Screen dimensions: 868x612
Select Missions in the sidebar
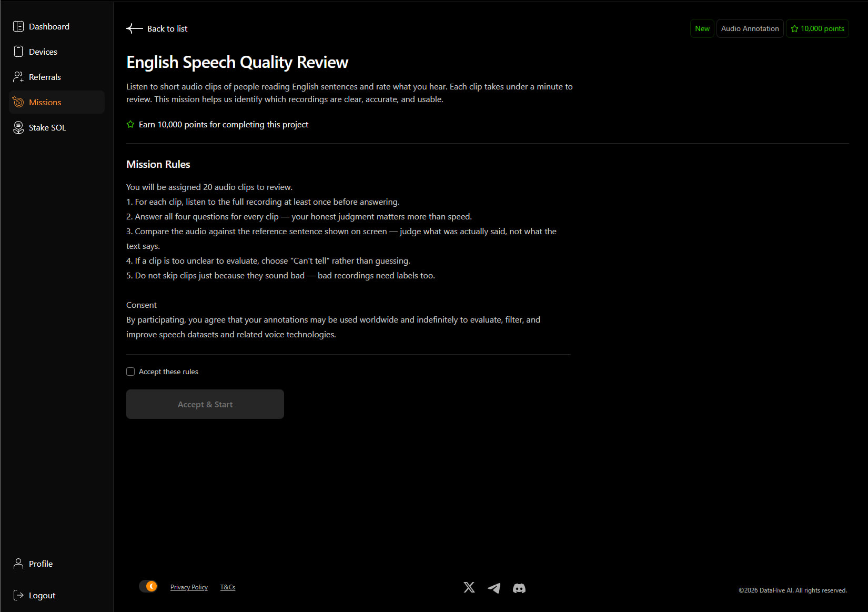57,102
